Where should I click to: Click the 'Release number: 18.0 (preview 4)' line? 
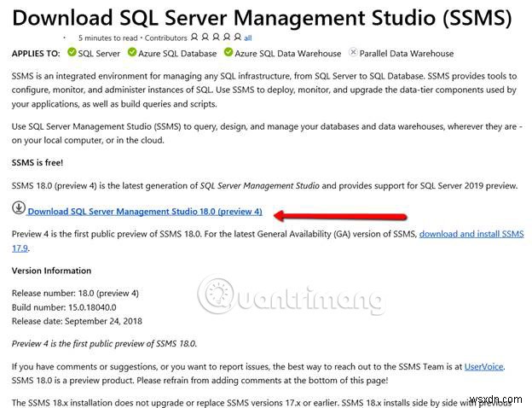pos(75,293)
